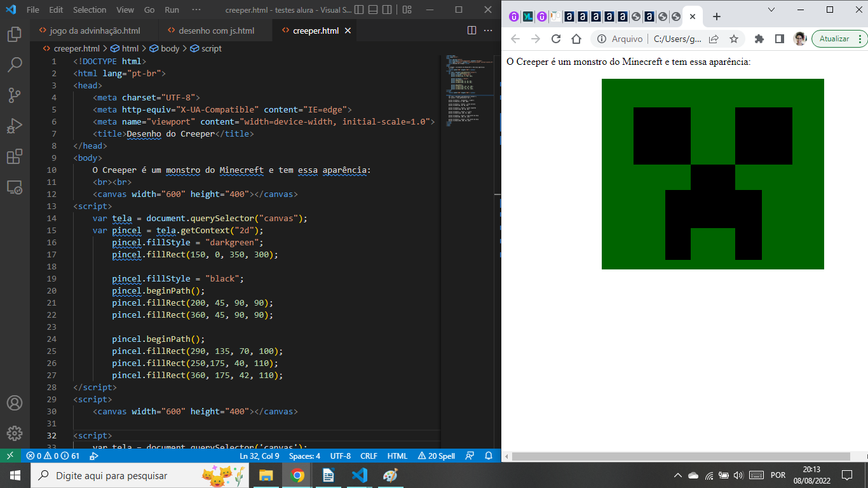This screenshot has height=488, width=868.
Task: Open the Manage gear menu
Action: 15,434
